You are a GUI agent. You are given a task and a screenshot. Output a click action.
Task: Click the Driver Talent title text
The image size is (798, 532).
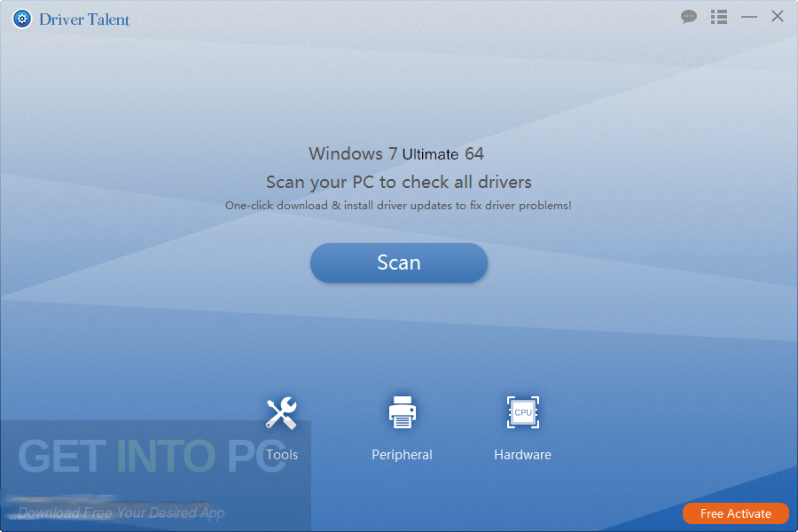[84, 20]
